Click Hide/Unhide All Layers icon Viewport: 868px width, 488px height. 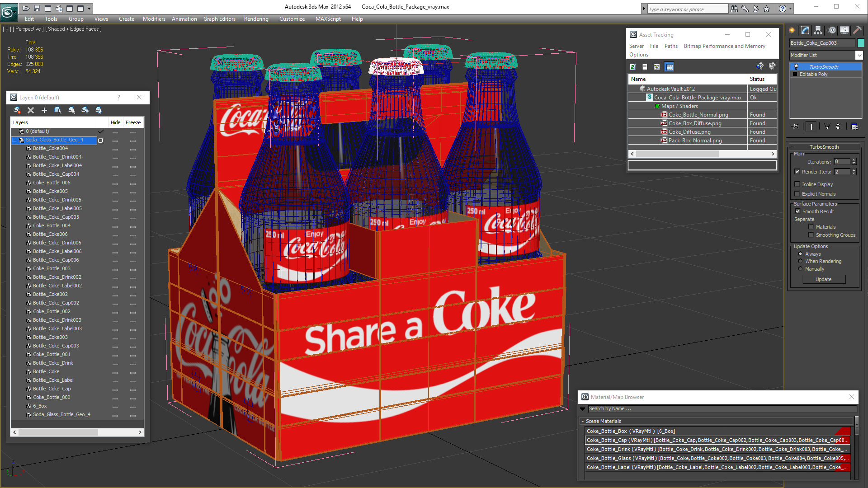click(85, 110)
